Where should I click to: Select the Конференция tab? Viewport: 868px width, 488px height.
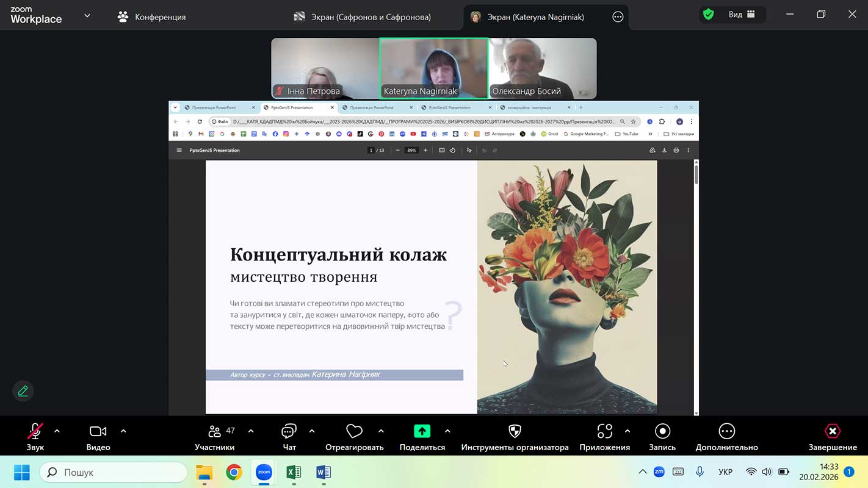click(x=152, y=17)
